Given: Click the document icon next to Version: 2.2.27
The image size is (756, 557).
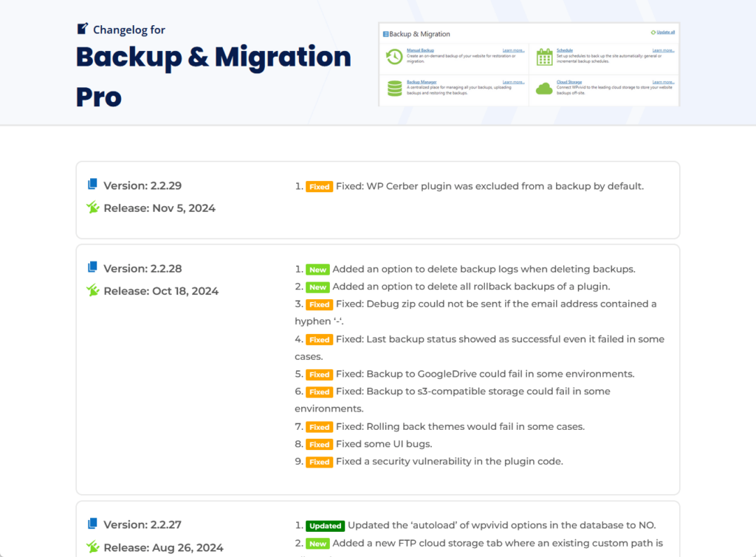Looking at the screenshot, I should click(x=92, y=523).
